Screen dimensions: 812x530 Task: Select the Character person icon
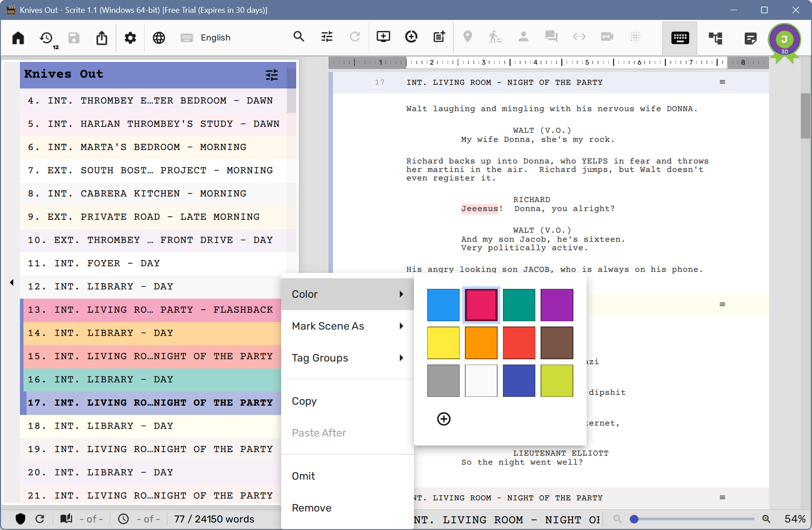coord(523,37)
